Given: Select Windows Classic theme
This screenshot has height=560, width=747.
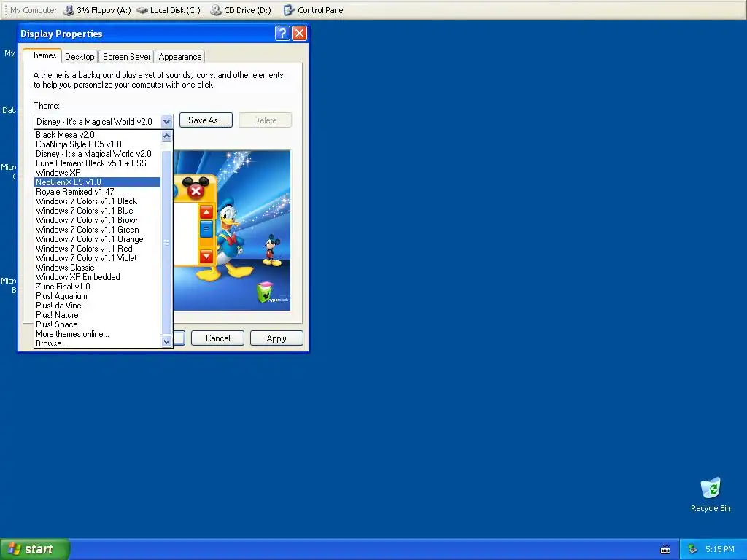Looking at the screenshot, I should [98, 268].
